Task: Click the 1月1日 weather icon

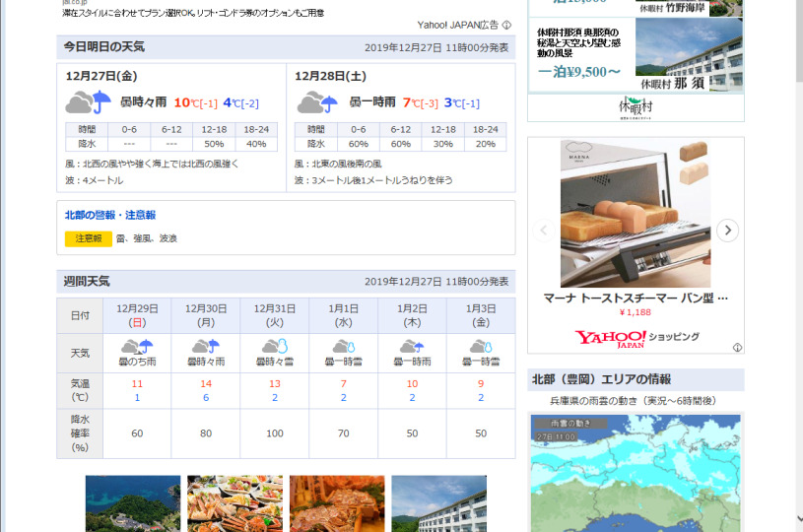Action: (x=344, y=347)
